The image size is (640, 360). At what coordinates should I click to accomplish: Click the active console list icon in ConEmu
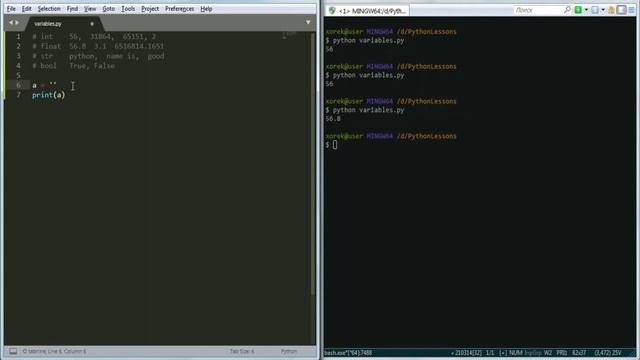pyautogui.click(x=595, y=10)
